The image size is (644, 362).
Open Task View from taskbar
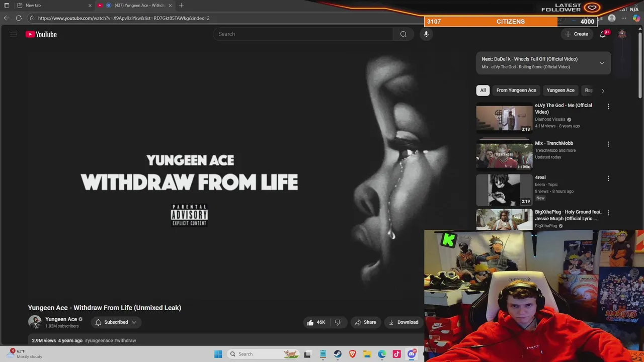307,354
